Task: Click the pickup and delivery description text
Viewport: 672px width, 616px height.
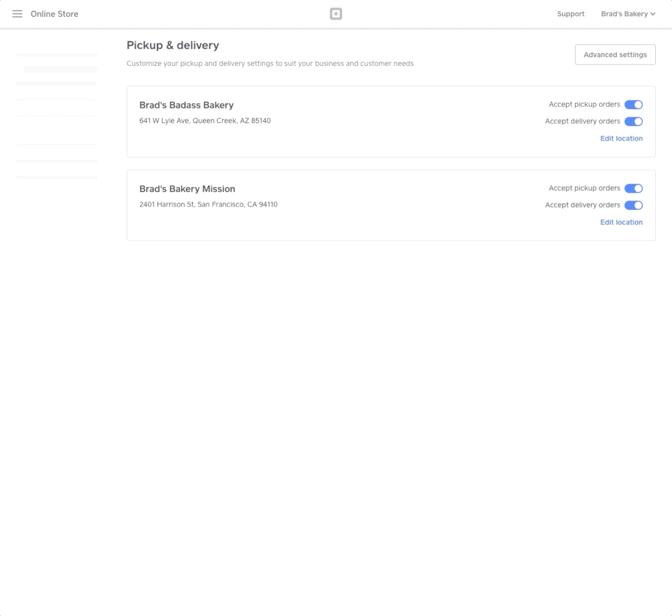Action: (x=270, y=64)
